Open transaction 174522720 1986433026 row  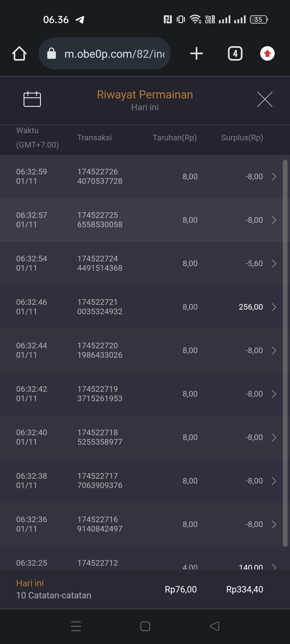pyautogui.click(x=100, y=350)
